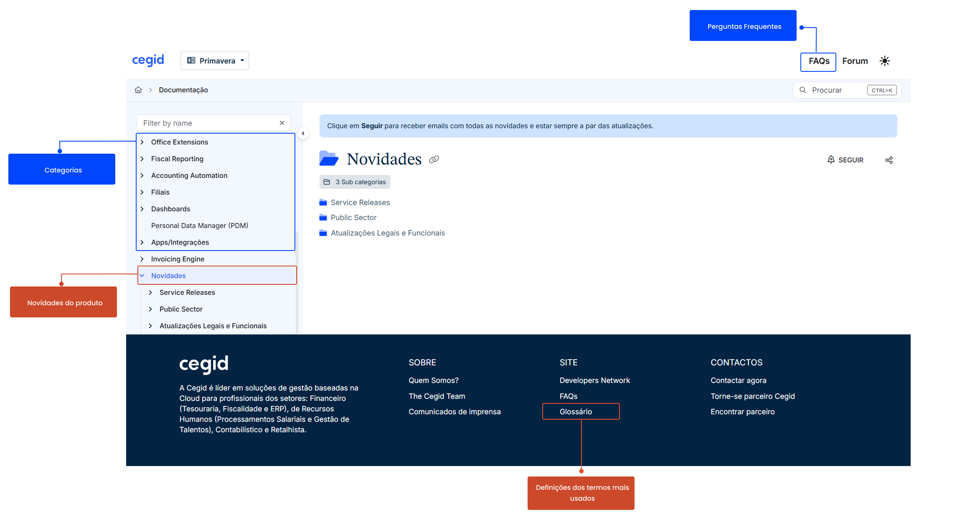This screenshot has height=522, width=980.
Task: Open Encontrar parceiro footer link
Action: coord(742,412)
